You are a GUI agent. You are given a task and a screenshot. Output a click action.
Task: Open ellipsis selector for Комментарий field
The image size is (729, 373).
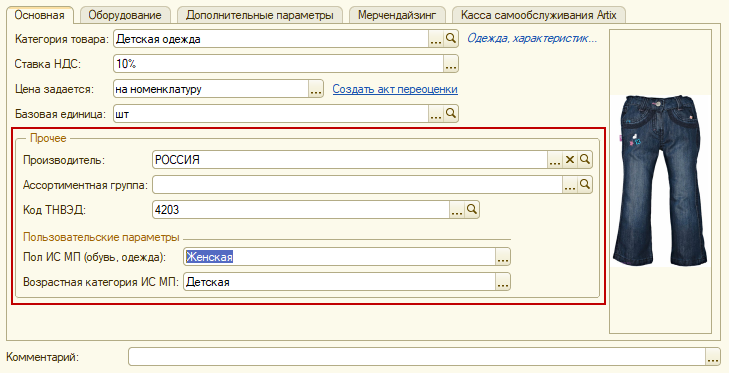click(713, 357)
